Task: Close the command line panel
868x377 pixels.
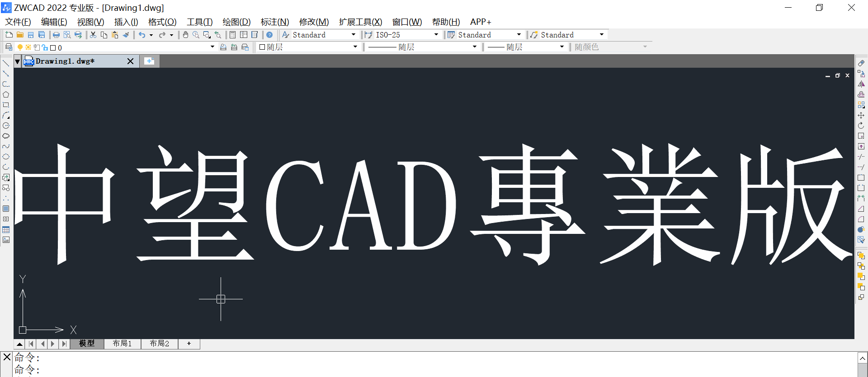Action: click(7, 357)
